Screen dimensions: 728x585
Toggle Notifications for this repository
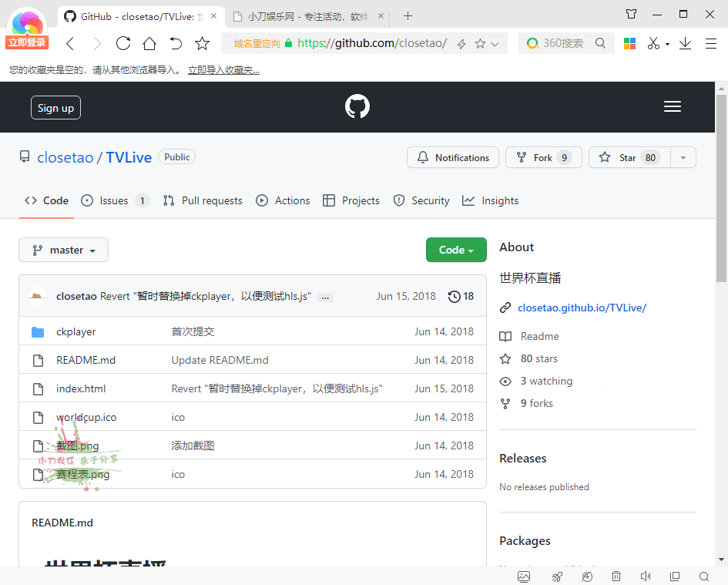[453, 157]
